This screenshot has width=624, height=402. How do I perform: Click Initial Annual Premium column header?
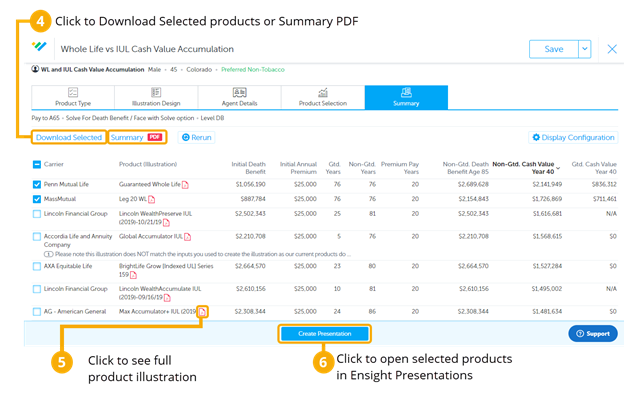298,168
